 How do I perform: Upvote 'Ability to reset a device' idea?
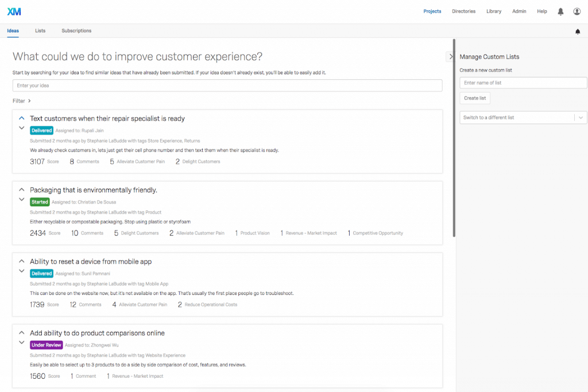22,261
